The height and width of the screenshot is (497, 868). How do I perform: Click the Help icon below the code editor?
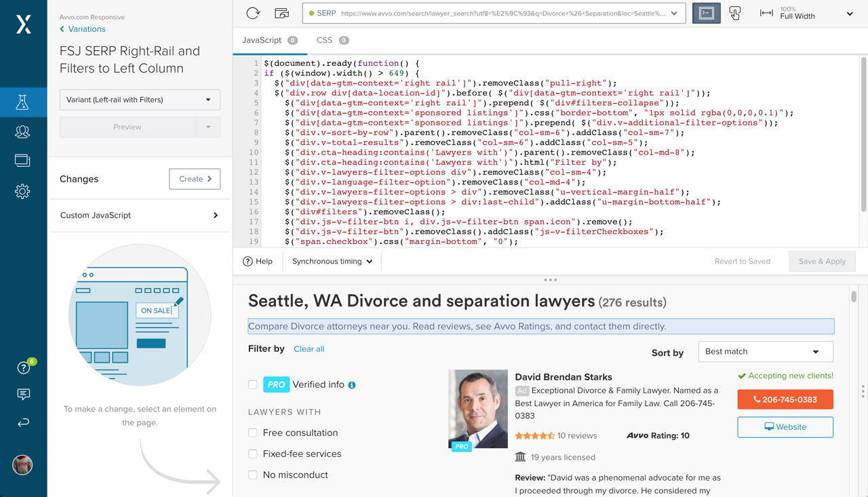tap(248, 261)
